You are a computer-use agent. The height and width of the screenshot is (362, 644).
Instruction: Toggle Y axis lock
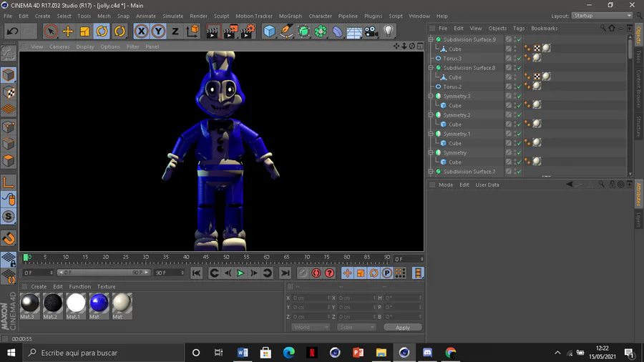158,31
